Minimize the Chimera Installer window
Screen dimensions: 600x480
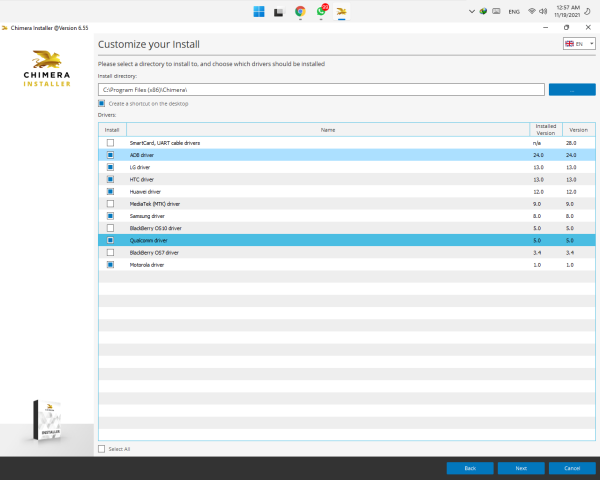pyautogui.click(x=545, y=28)
